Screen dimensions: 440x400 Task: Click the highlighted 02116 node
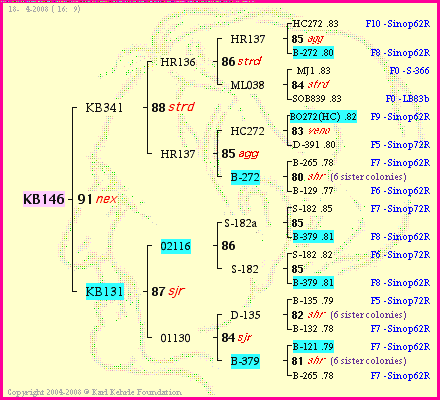pyautogui.click(x=176, y=246)
